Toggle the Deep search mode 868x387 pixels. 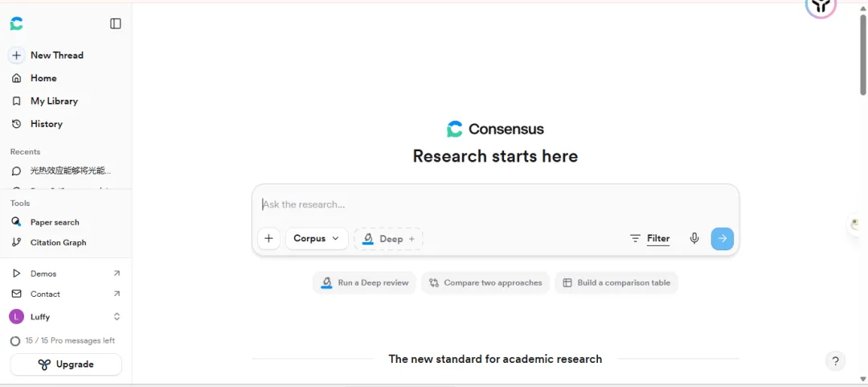tap(388, 238)
